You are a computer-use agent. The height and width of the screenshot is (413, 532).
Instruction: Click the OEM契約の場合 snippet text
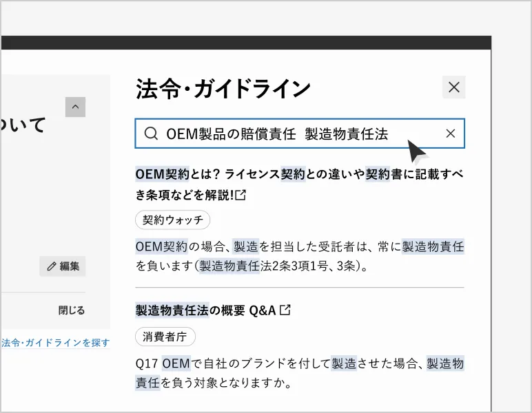tap(300, 256)
